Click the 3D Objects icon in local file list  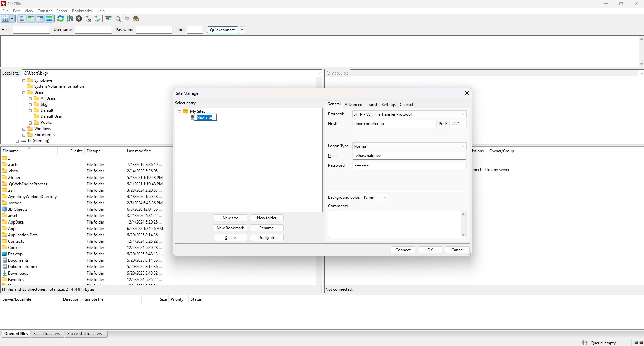5,209
